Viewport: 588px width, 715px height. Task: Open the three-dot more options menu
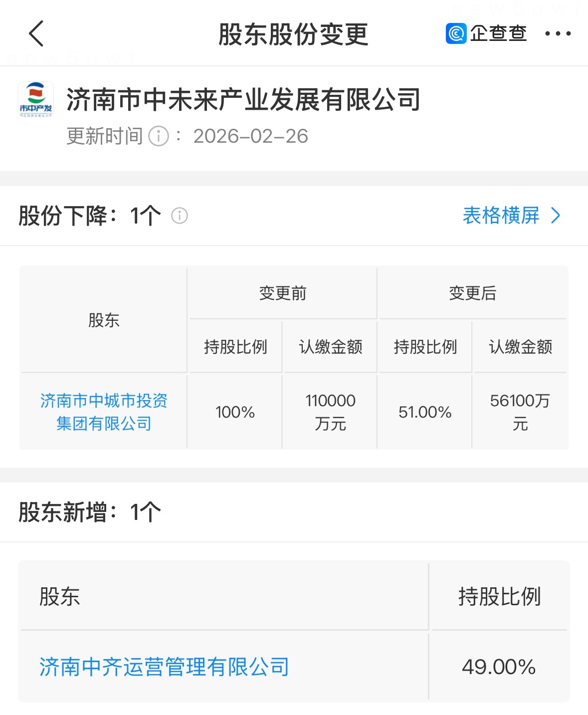(558, 34)
